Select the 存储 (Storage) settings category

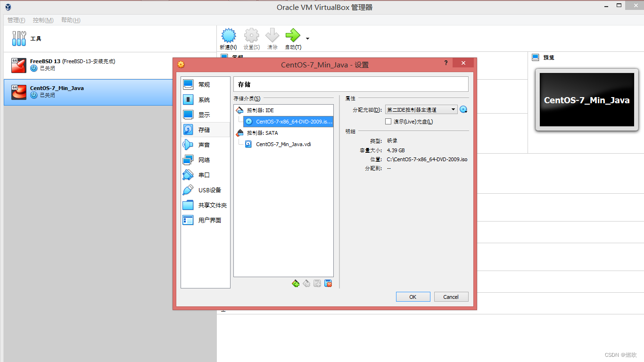[206, 130]
